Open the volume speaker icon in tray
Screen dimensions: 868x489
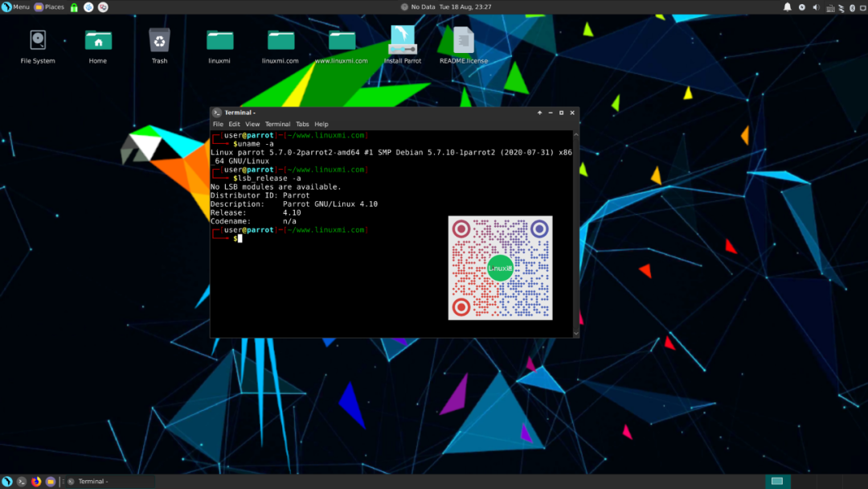816,7
